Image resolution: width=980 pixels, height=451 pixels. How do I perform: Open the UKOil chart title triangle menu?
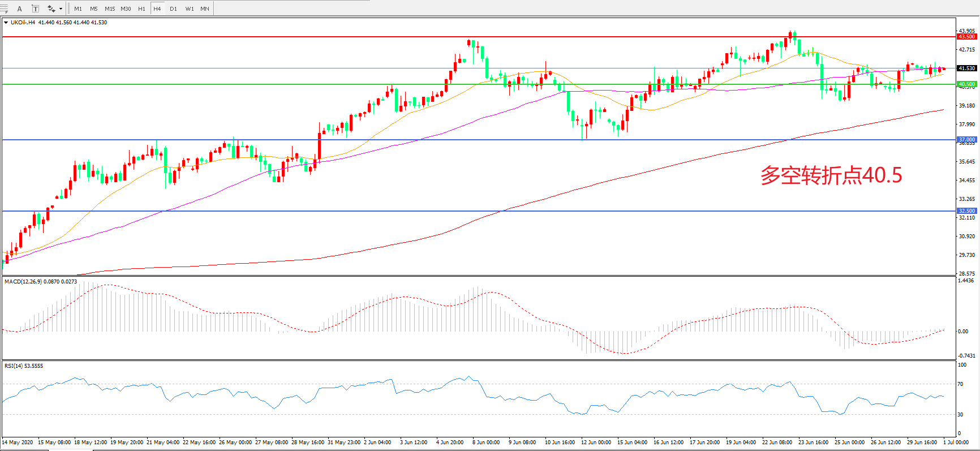pos(6,23)
